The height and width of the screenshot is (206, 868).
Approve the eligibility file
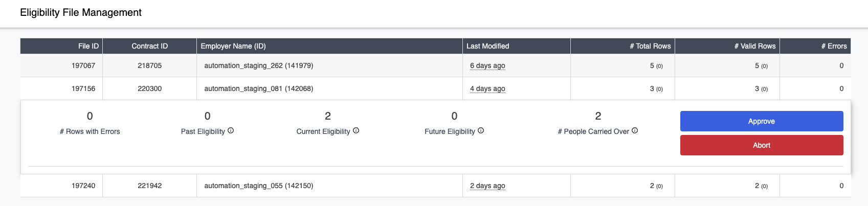[762, 121]
